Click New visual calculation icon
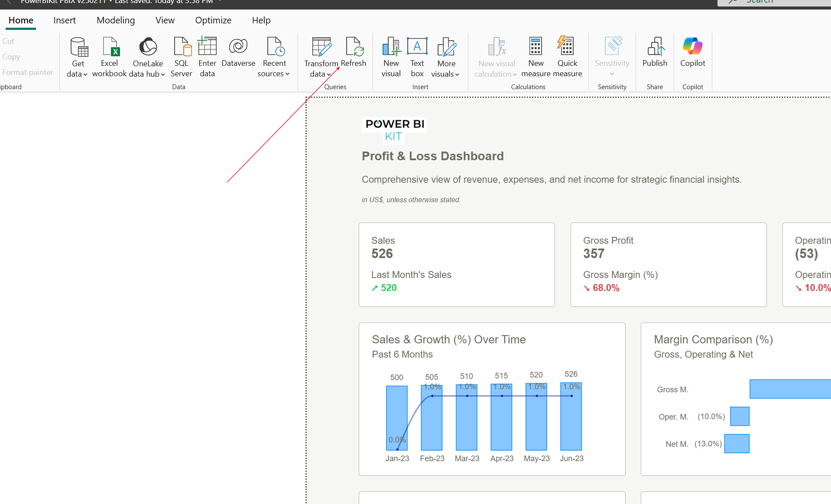Image resolution: width=831 pixels, height=504 pixels. pos(497,47)
